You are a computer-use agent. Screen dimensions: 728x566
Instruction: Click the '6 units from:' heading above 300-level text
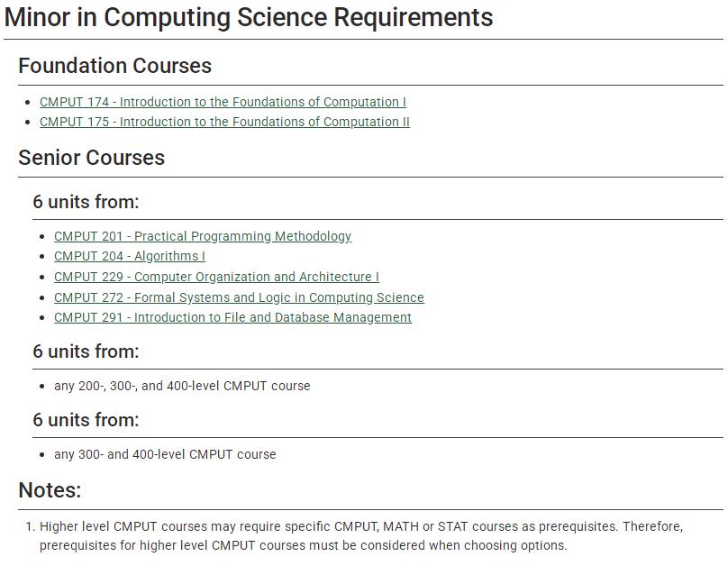(x=86, y=420)
